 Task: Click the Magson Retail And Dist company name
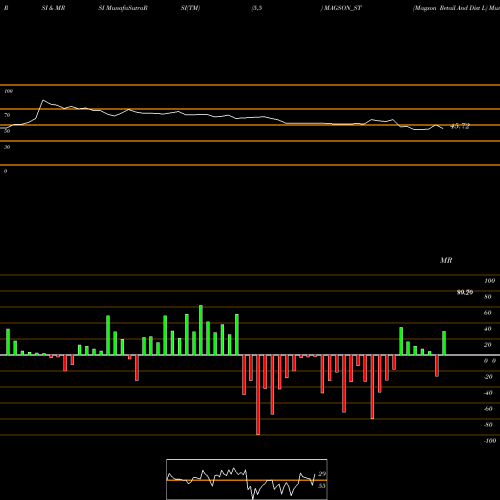point(451,8)
